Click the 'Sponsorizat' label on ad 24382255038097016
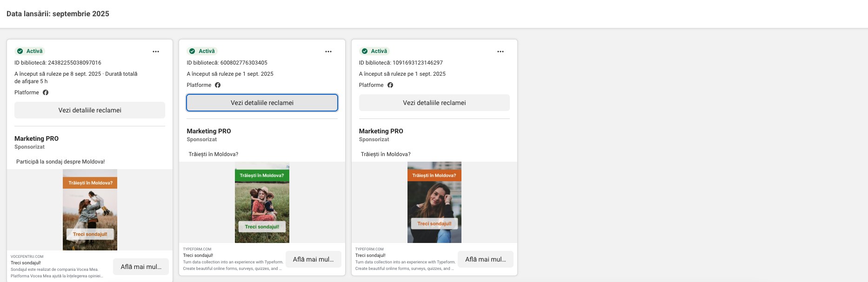This screenshot has height=282, width=868. [29, 147]
